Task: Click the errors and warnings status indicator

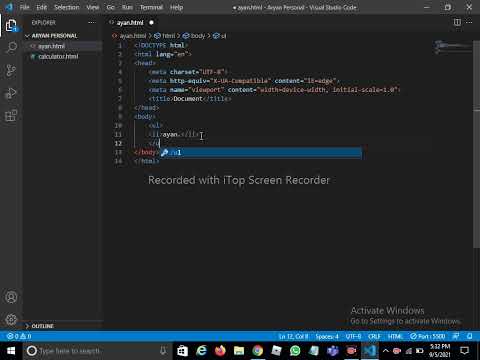Action: pos(19,336)
